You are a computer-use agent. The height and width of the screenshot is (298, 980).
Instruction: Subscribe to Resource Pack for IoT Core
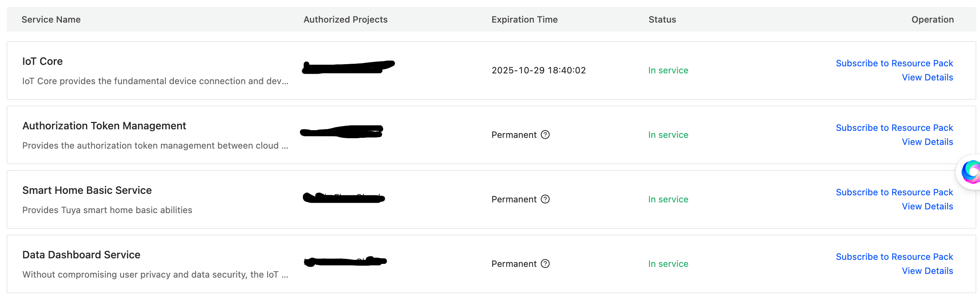894,63
